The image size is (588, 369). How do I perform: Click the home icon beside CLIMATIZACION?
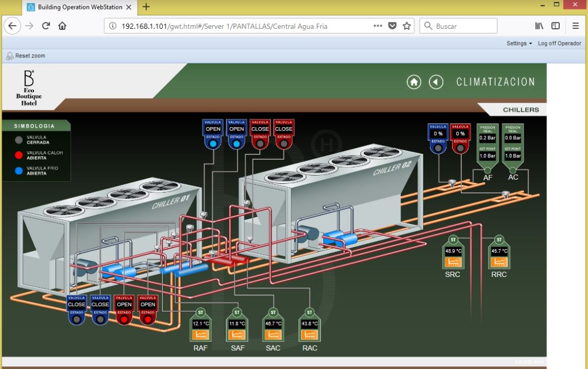pyautogui.click(x=414, y=82)
